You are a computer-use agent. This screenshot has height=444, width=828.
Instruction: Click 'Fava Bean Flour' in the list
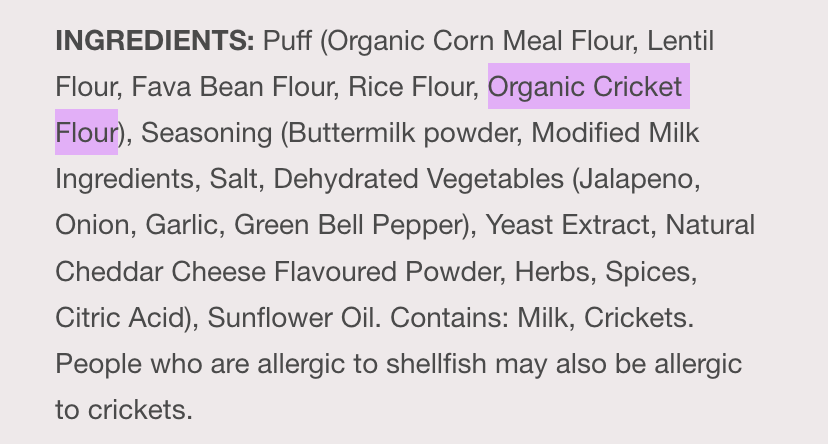click(232, 87)
